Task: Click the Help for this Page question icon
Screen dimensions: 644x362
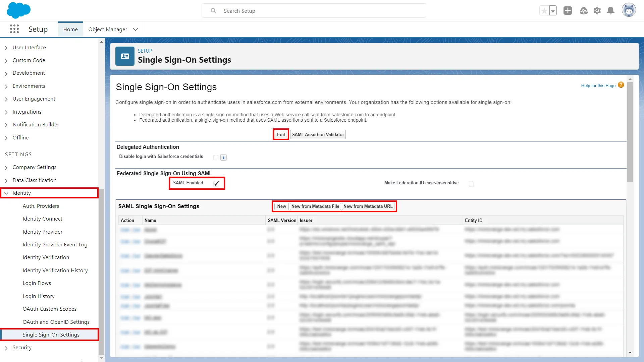Action: click(621, 85)
